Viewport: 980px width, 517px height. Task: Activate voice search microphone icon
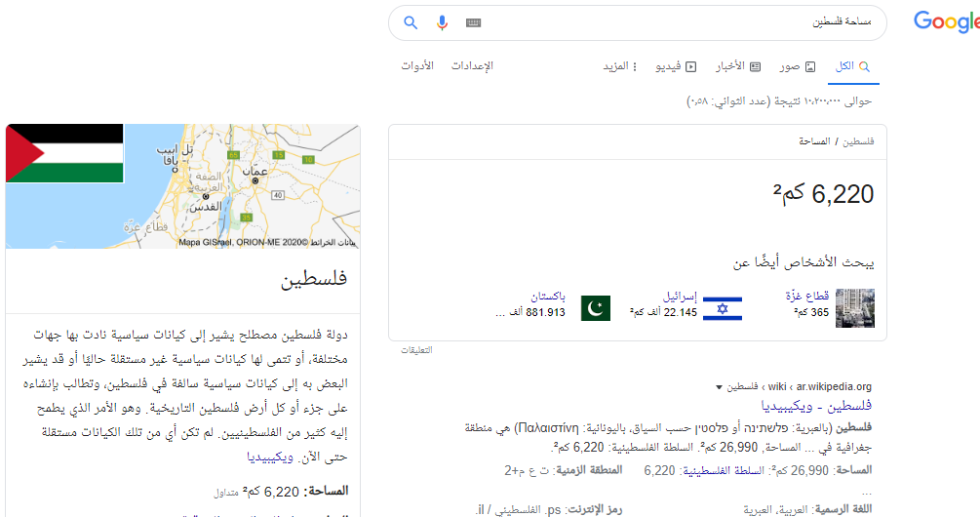coord(442,23)
